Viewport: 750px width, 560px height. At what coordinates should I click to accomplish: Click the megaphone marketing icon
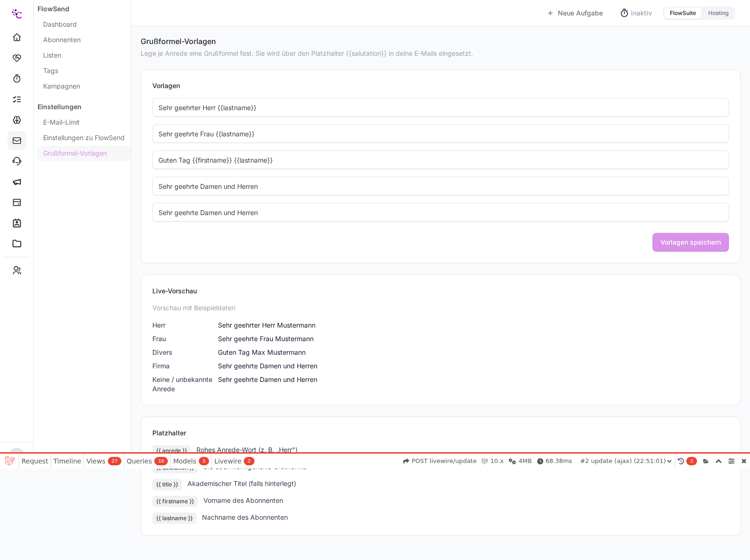pyautogui.click(x=17, y=182)
